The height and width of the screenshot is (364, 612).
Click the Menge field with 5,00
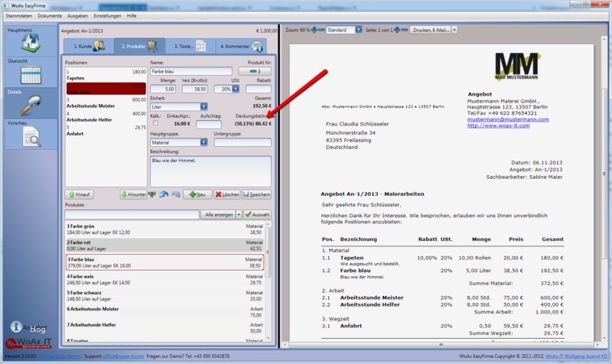pos(163,89)
